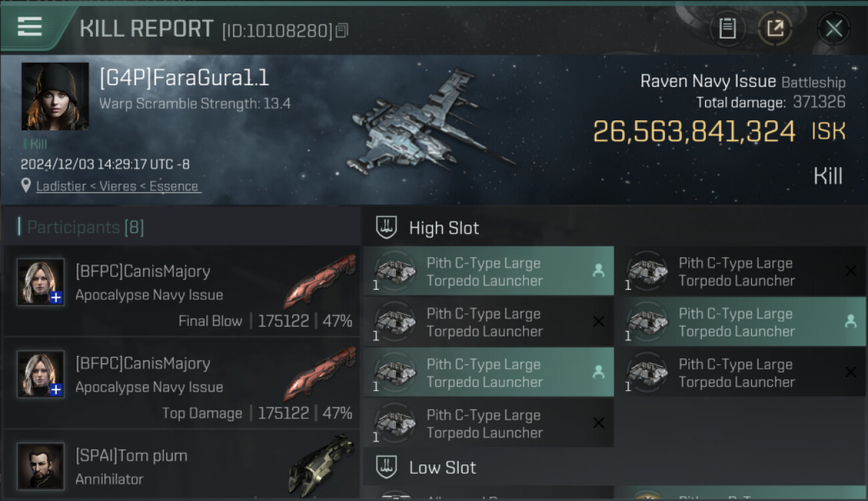Click the location pin icon
Screen dimensions: 868x501
(26, 186)
